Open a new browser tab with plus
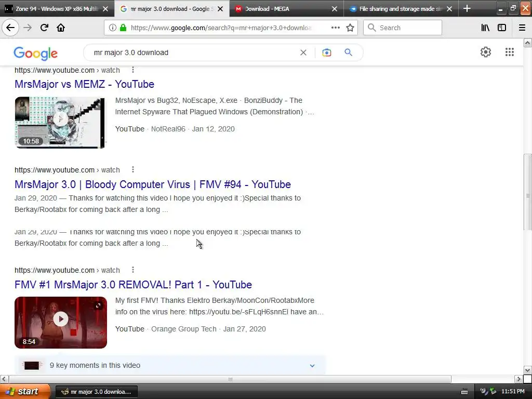 [x=467, y=8]
